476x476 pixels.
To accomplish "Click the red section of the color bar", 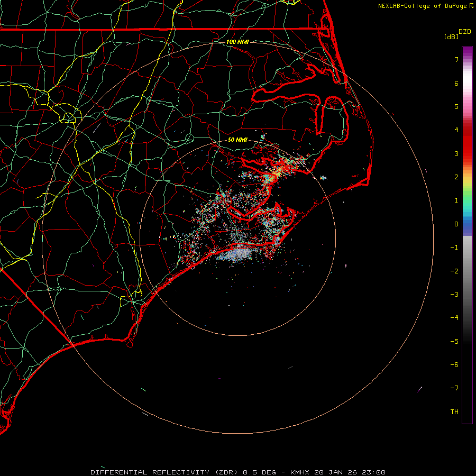I will pyautogui.click(x=467, y=143).
